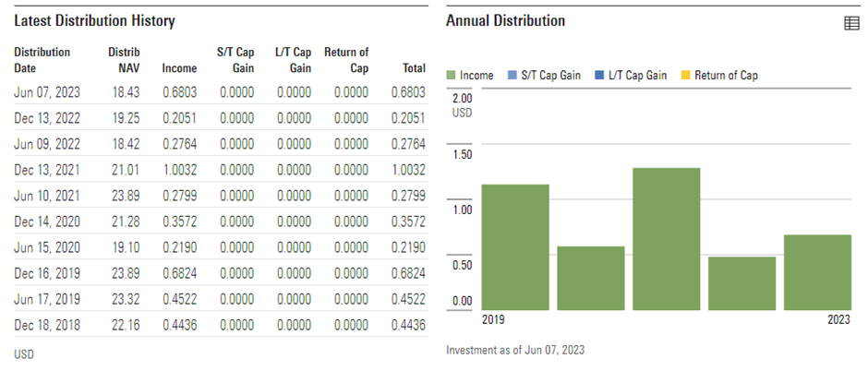Toggle the Income legend swatch
Screen dimensions: 868x371
[x=452, y=76]
